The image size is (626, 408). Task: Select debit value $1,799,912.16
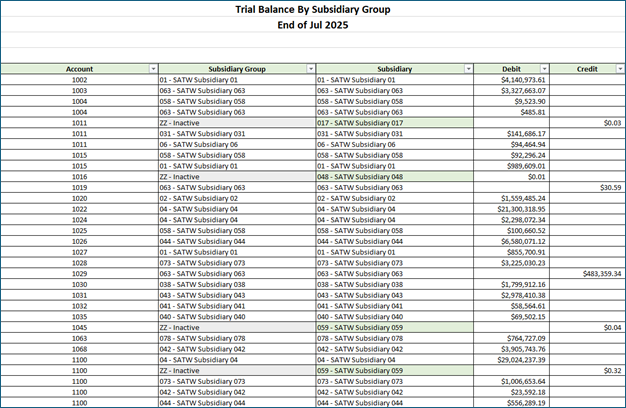pos(511,285)
